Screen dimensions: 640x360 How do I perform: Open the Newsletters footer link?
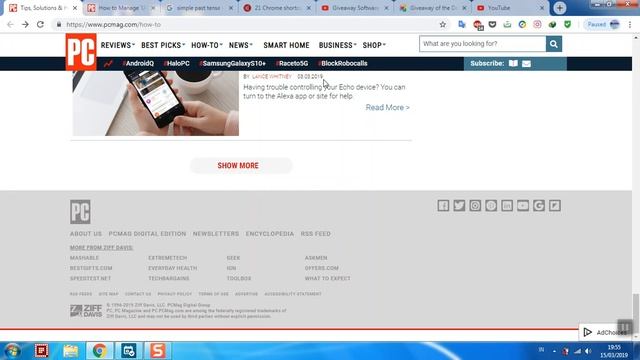216,233
